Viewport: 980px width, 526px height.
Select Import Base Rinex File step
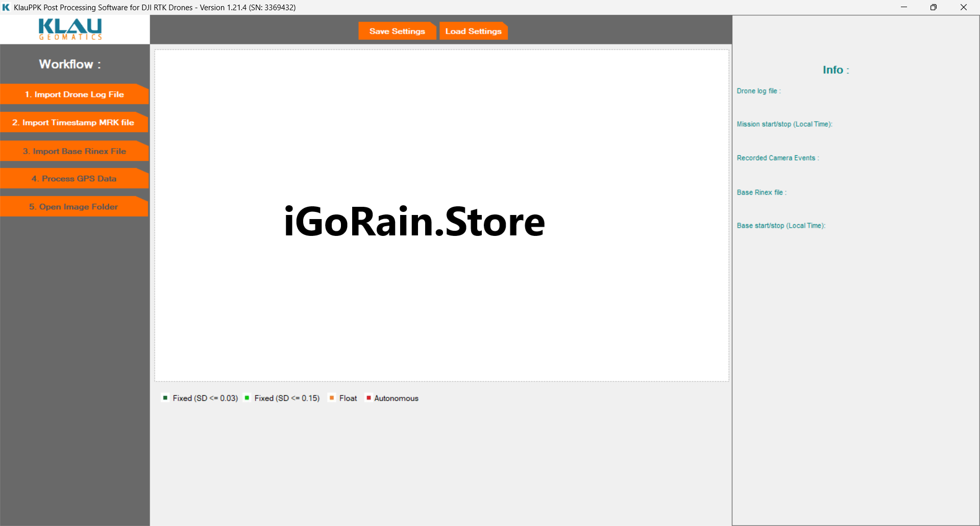point(75,151)
